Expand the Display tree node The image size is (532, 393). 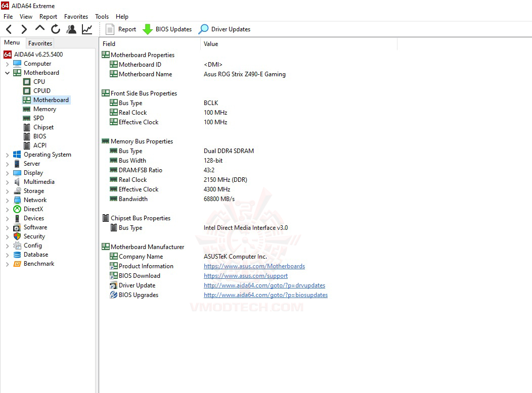[7, 173]
